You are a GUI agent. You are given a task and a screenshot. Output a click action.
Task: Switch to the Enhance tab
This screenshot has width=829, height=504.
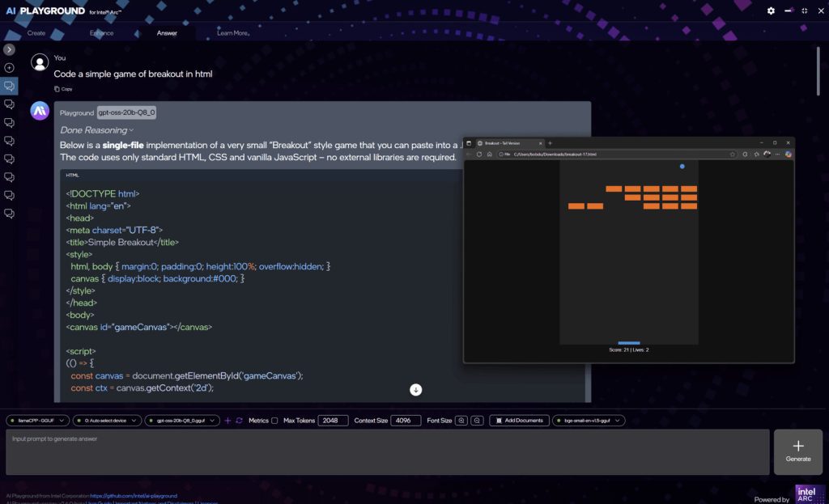point(101,33)
